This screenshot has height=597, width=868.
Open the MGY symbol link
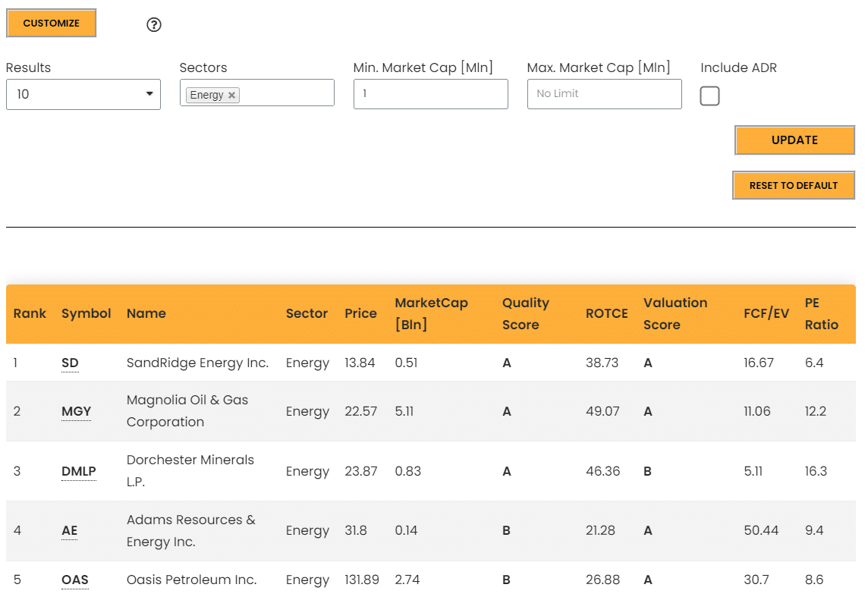click(x=77, y=412)
